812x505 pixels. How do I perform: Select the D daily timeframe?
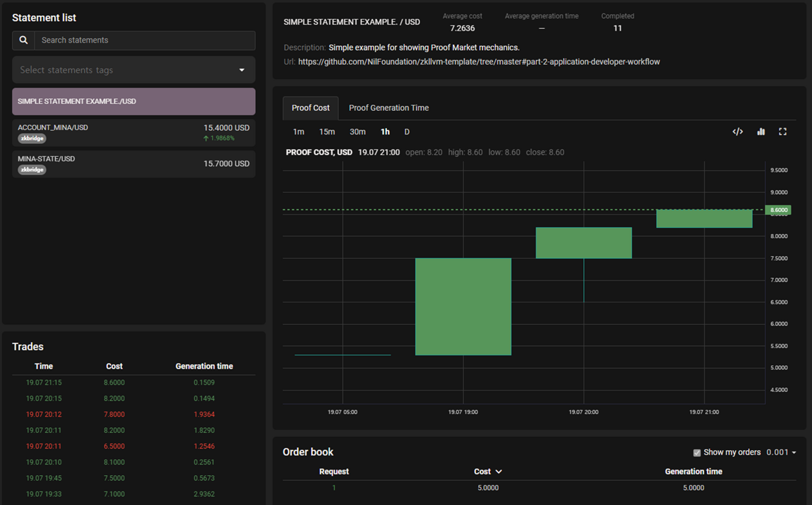[x=407, y=132]
